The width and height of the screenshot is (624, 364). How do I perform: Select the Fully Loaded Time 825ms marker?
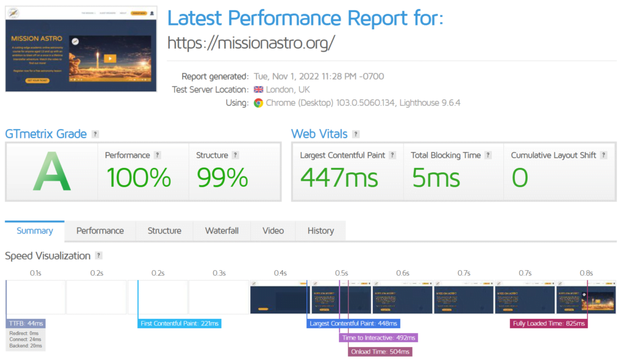click(x=549, y=323)
